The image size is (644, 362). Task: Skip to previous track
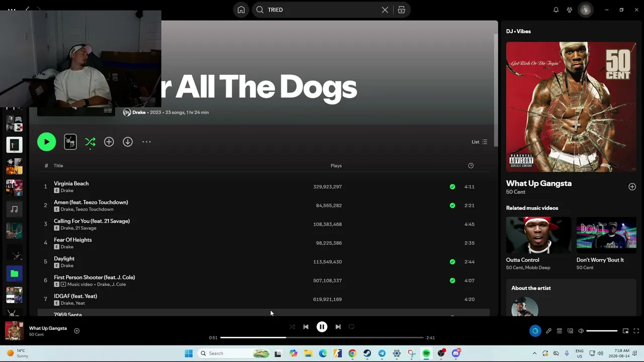coord(306,327)
